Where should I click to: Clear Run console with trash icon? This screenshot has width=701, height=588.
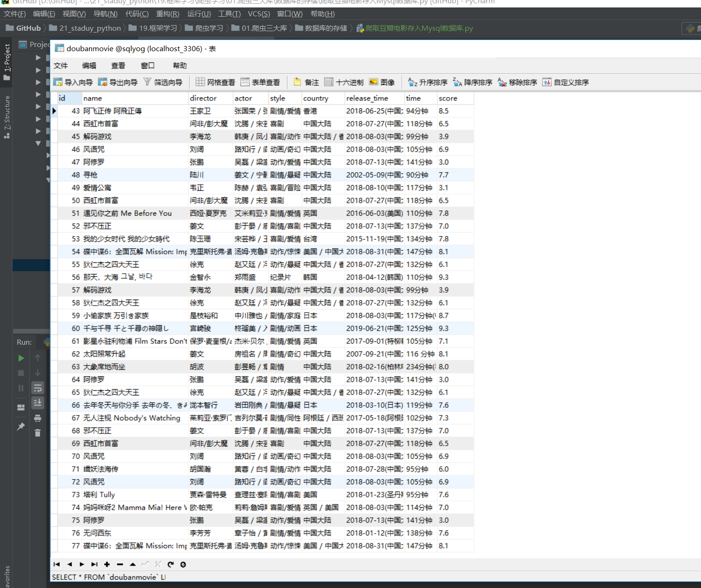click(38, 433)
